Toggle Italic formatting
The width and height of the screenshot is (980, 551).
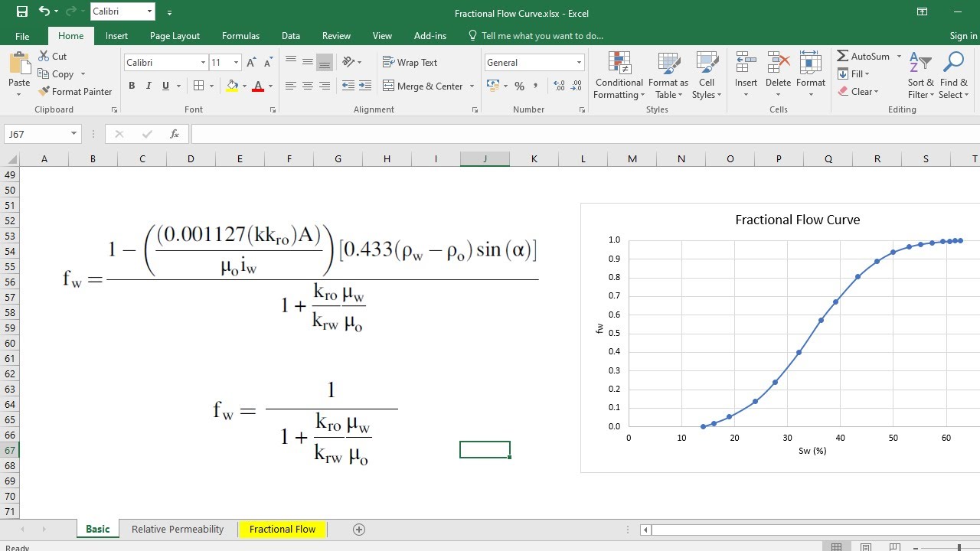click(x=149, y=86)
